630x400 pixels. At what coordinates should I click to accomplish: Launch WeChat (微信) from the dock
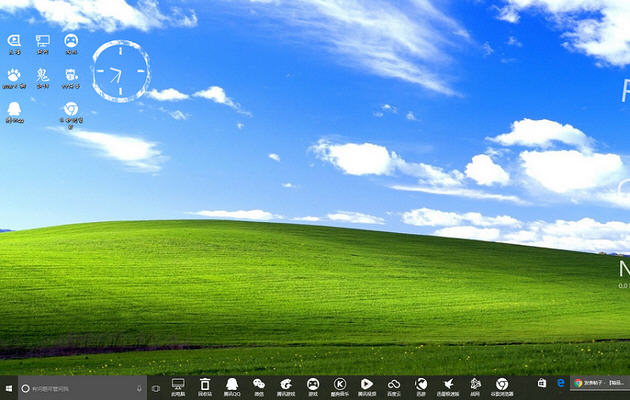(259, 387)
